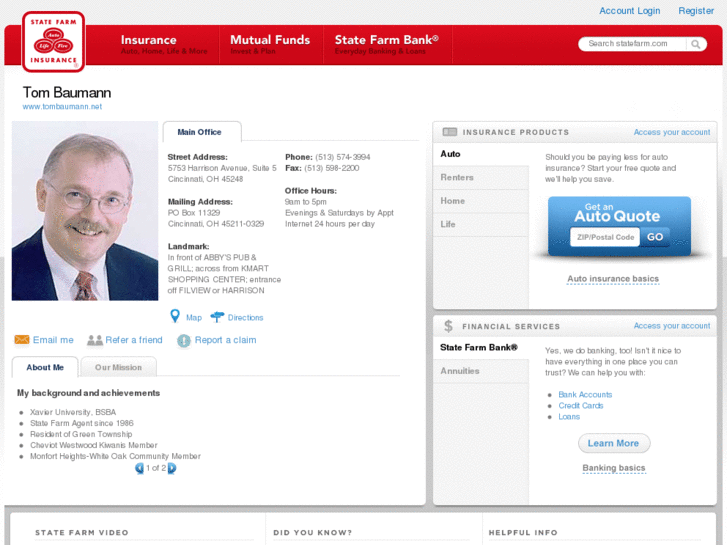Open Auto insurance basics link

(613, 279)
